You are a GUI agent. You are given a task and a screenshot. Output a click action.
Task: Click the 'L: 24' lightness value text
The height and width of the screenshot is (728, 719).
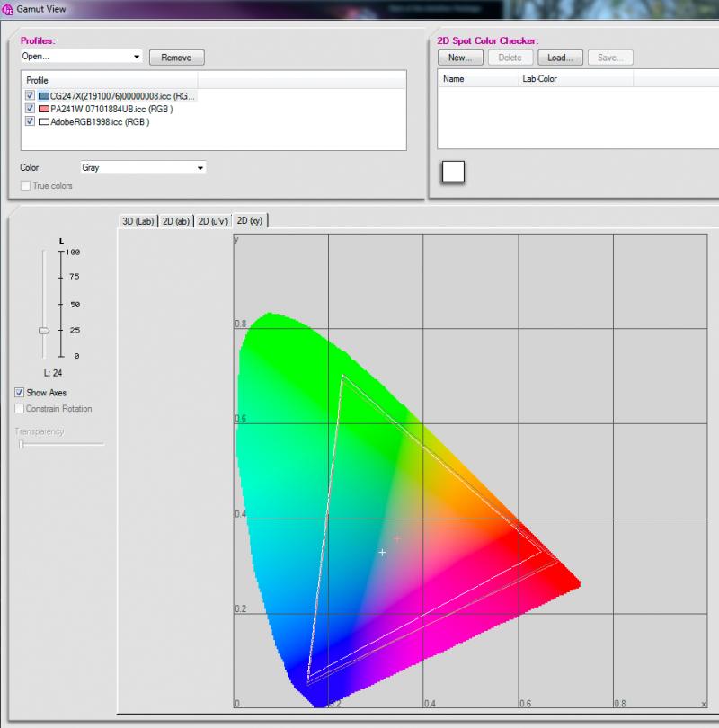tap(53, 373)
